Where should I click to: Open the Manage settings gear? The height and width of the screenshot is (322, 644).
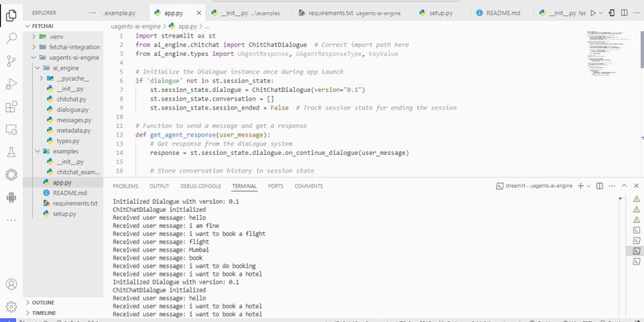point(11,306)
